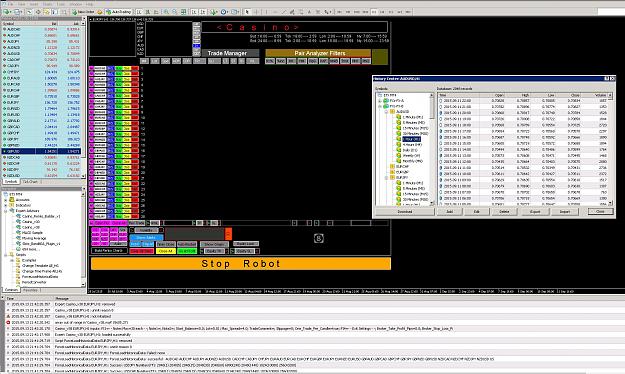
Task: Open the Charts menu
Action: click(47, 4)
